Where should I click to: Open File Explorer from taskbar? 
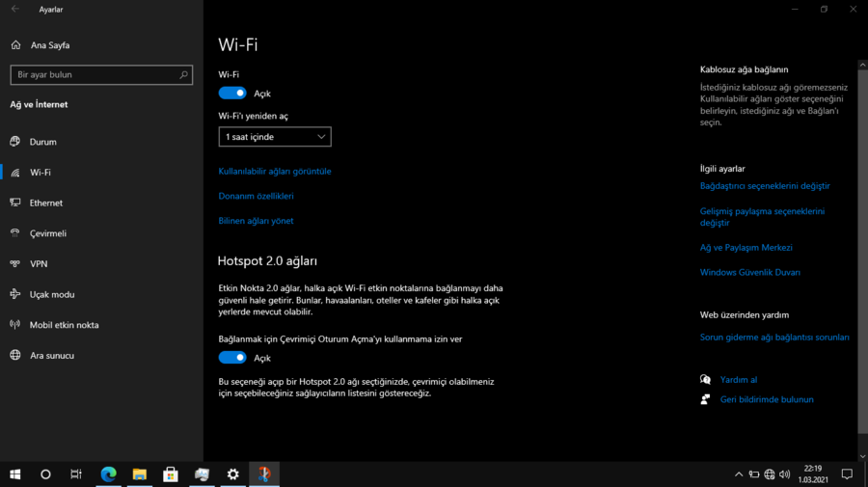140,474
